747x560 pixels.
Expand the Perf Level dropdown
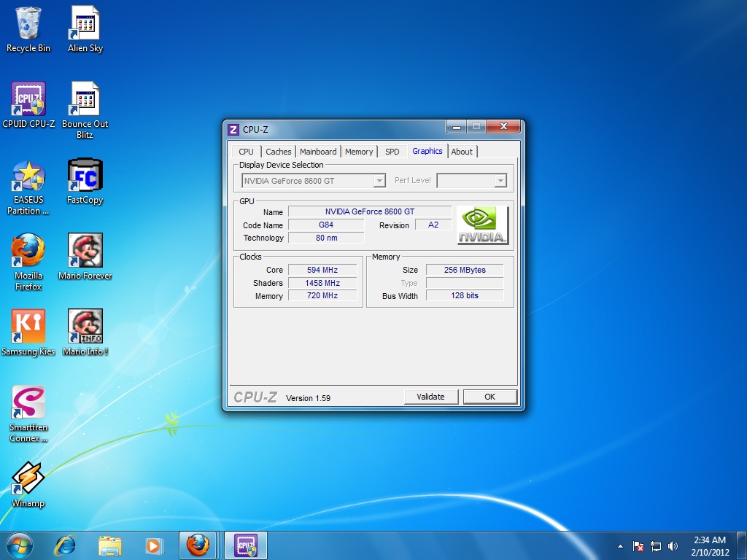pyautogui.click(x=500, y=181)
